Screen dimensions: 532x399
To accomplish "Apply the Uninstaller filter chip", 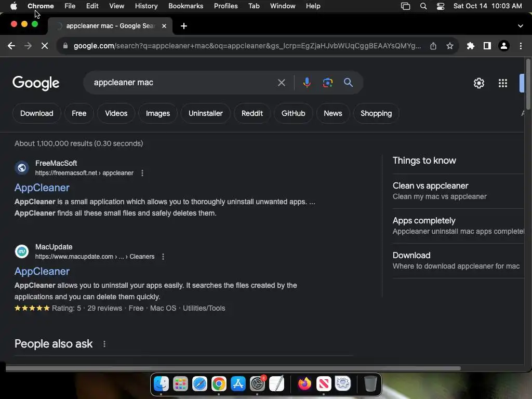I will 206,113.
